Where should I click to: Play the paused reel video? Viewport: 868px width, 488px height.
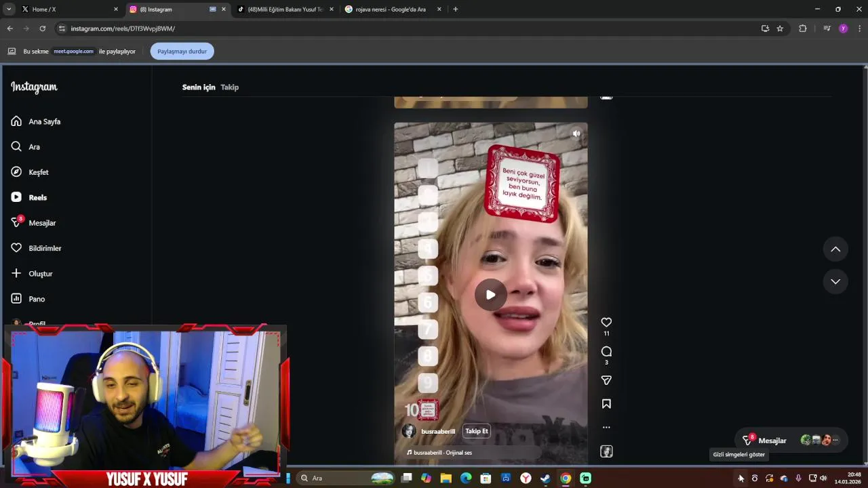tap(490, 295)
